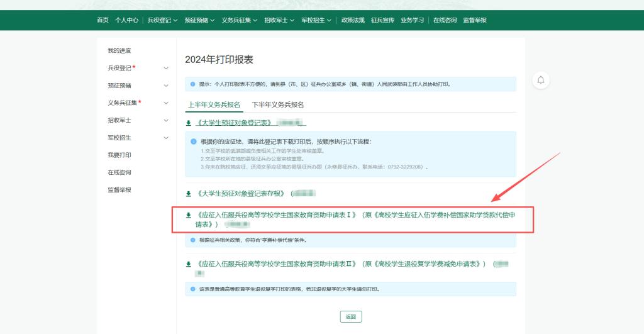Open 政策法规 in the top navigation

(x=353, y=20)
